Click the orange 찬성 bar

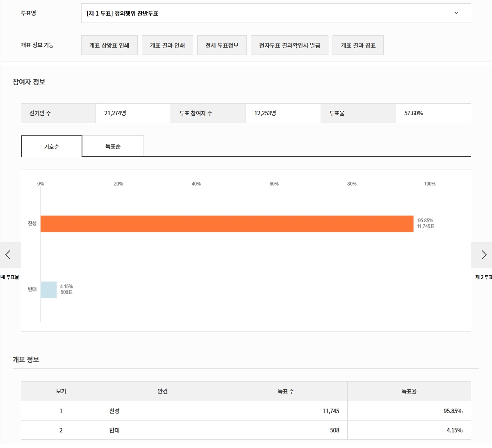(227, 224)
